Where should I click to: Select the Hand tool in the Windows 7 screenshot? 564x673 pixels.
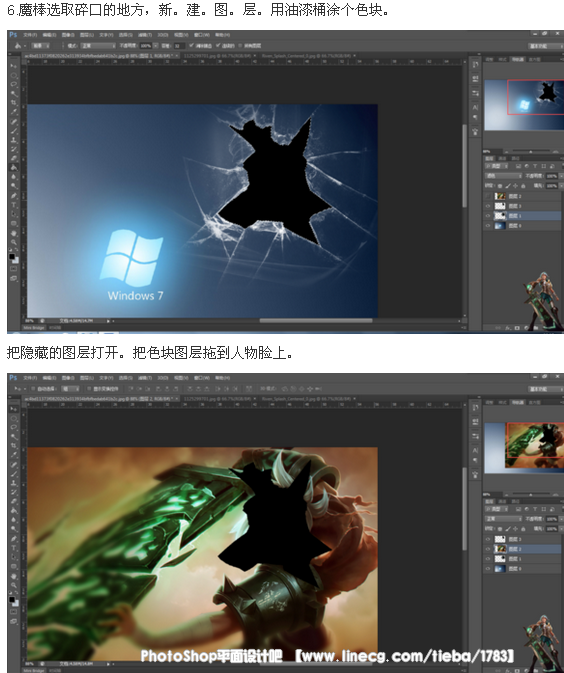[13, 233]
